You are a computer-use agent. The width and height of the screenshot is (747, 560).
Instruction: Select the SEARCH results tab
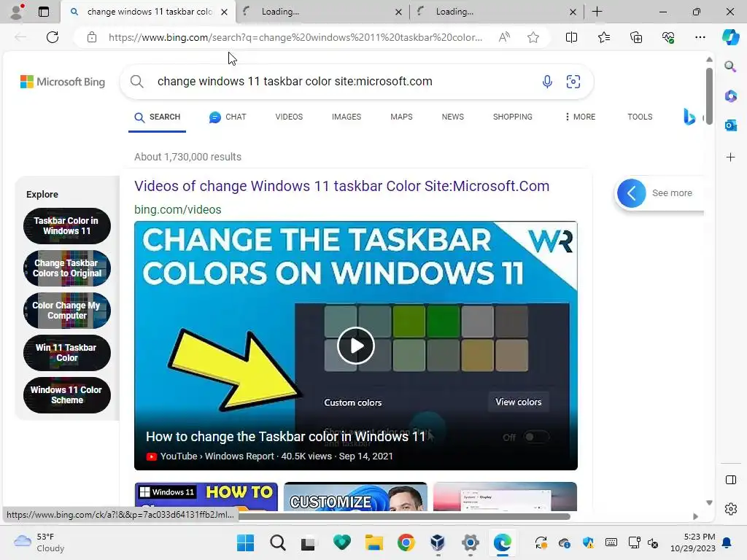click(158, 117)
